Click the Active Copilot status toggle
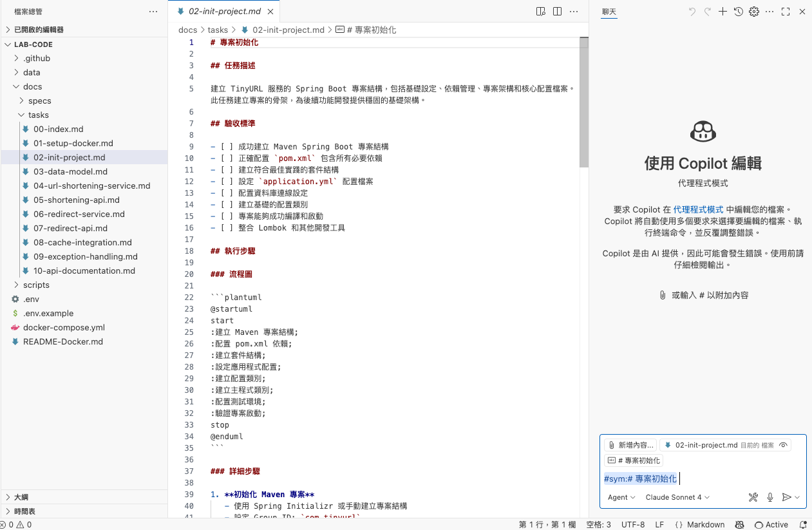The image size is (812, 530). click(x=767, y=524)
